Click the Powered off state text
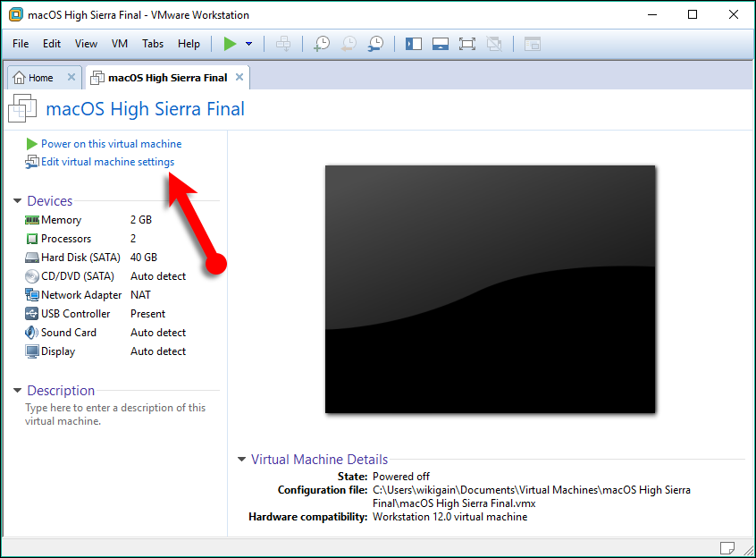The width and height of the screenshot is (756, 558). tap(400, 477)
